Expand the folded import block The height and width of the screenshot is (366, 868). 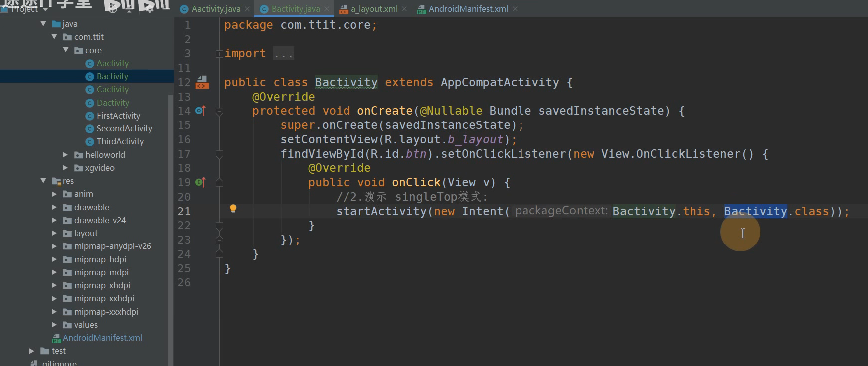tap(219, 53)
